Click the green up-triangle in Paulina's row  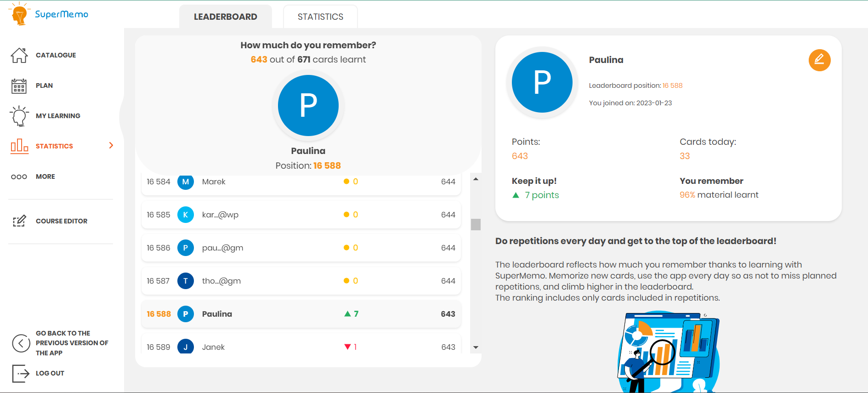tap(347, 314)
